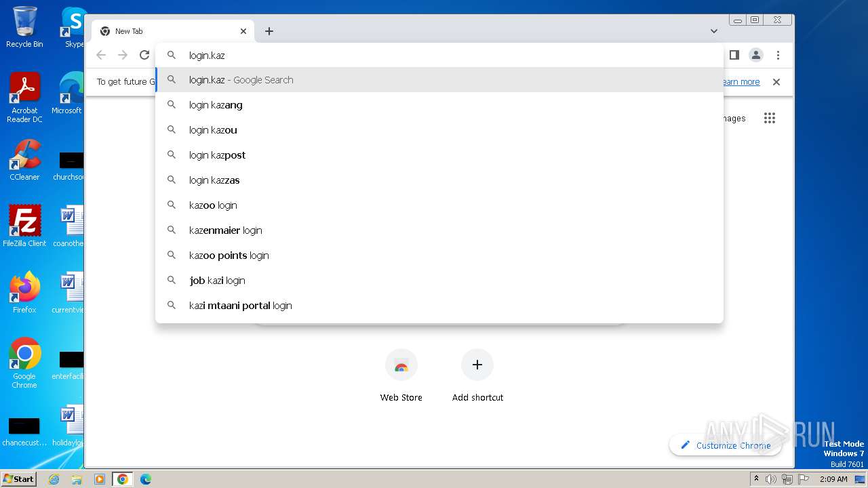868x488 pixels.
Task: Open File Explorer from taskbar
Action: click(77, 479)
